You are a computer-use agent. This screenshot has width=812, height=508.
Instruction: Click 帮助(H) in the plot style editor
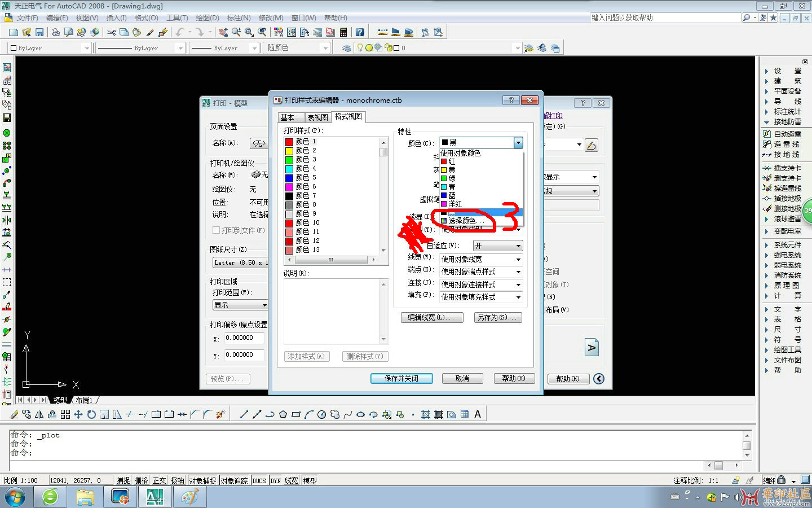514,378
